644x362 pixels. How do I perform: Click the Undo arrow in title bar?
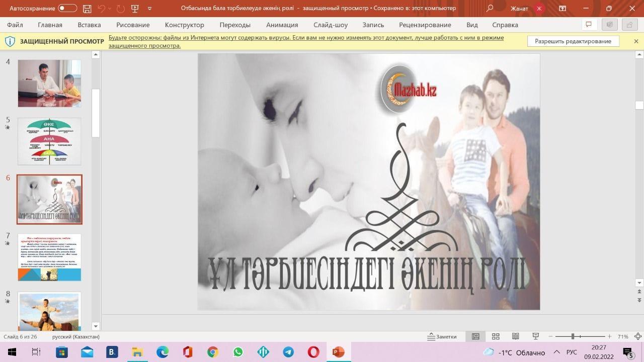[102, 9]
